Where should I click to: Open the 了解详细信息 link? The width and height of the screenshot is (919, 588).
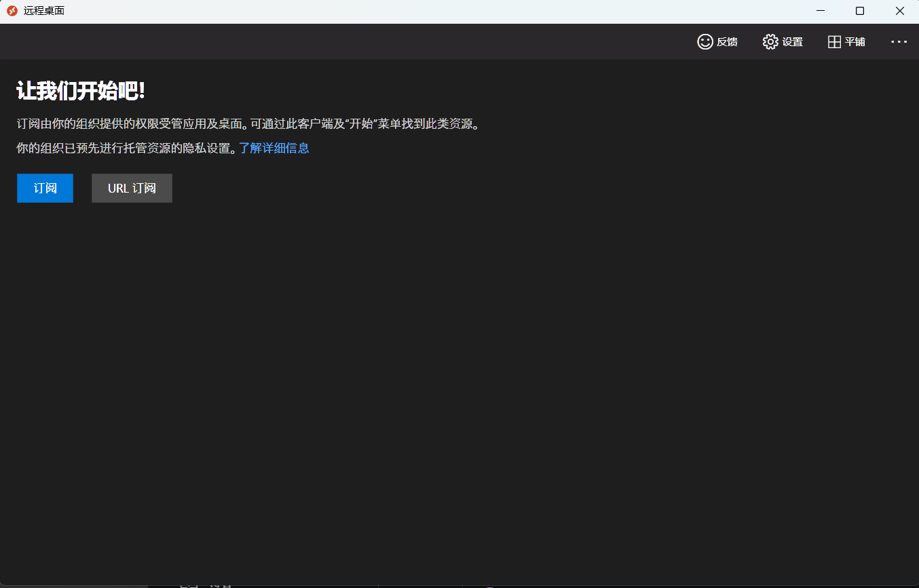point(274,148)
